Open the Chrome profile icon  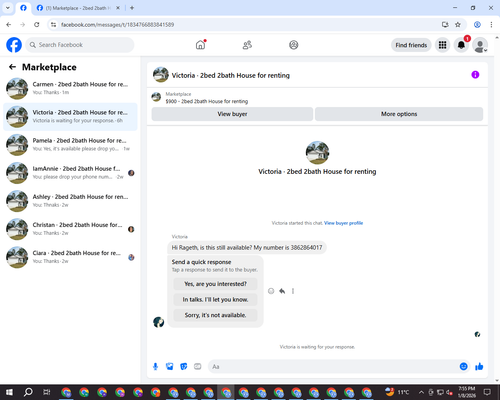(477, 25)
